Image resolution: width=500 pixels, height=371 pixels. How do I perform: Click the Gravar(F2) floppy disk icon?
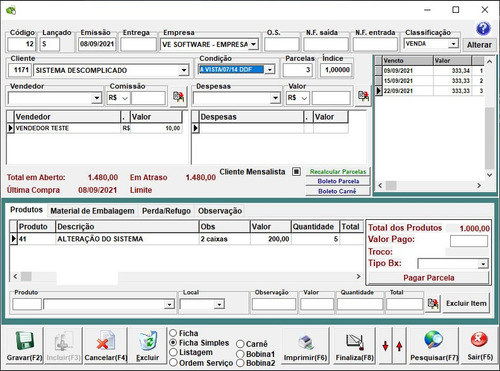click(x=24, y=341)
